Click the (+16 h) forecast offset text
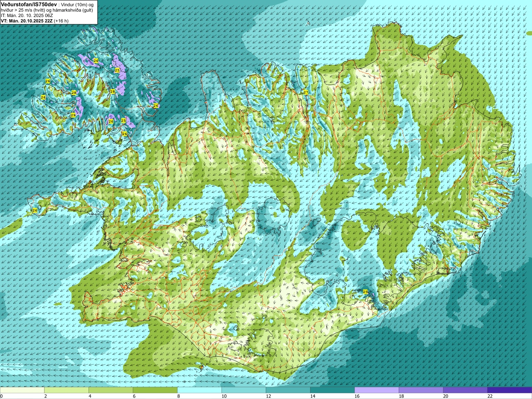This screenshot has width=532, height=399. [61, 21]
